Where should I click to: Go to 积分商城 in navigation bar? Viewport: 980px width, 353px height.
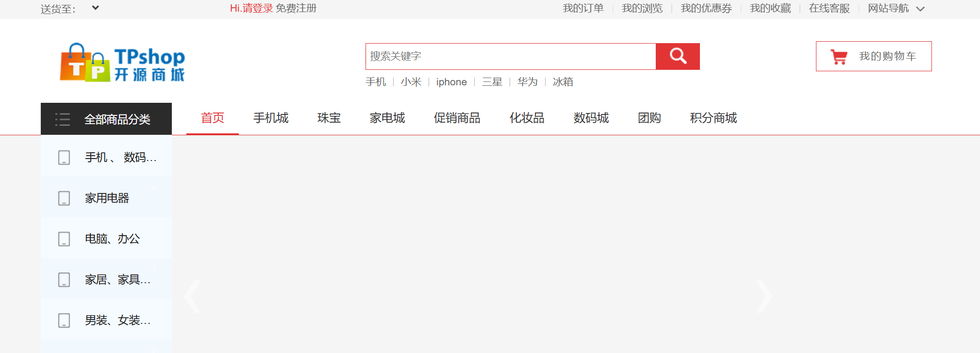(713, 118)
